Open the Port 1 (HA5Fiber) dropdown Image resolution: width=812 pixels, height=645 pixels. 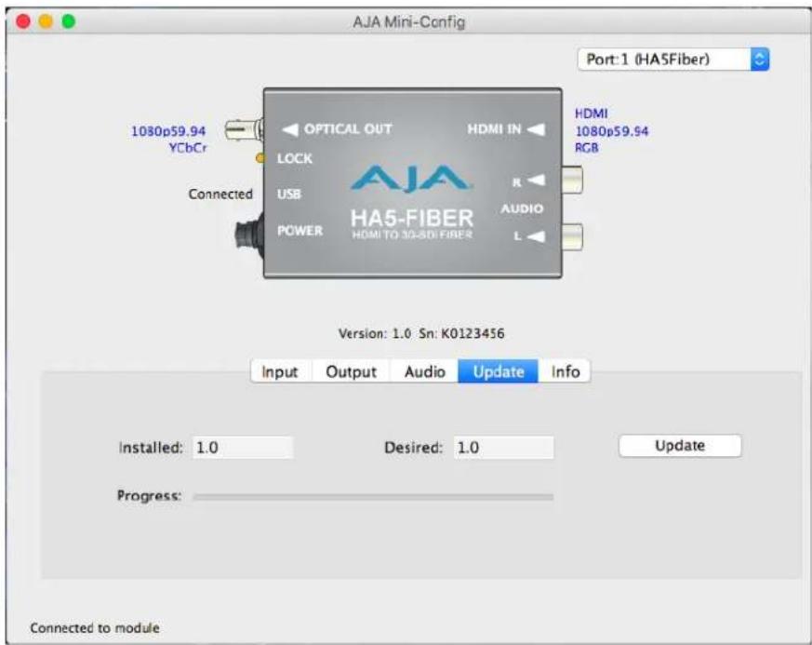(x=672, y=60)
